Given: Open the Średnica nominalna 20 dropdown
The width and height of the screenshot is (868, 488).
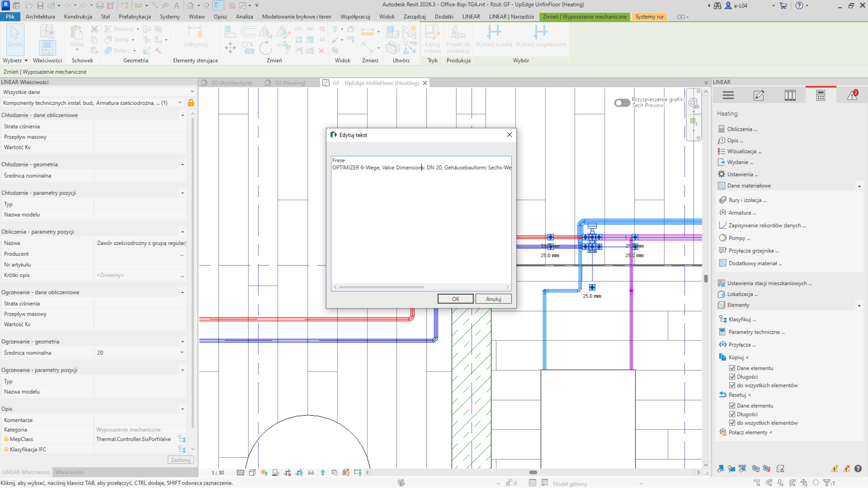Looking at the screenshot, I should pyautogui.click(x=182, y=352).
